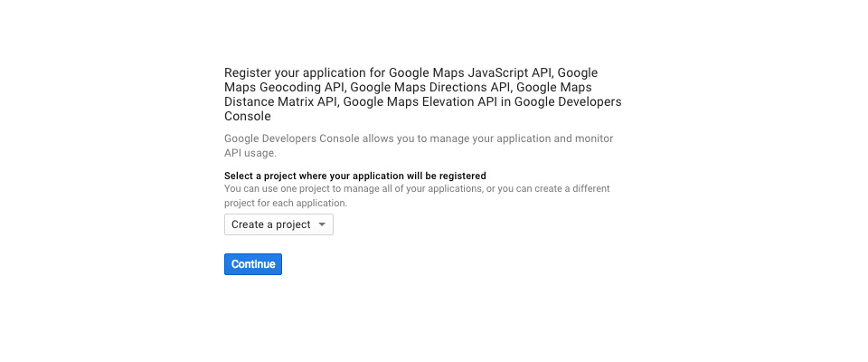Click the blue Continue button
Screen dimensions: 868x362
253,264
